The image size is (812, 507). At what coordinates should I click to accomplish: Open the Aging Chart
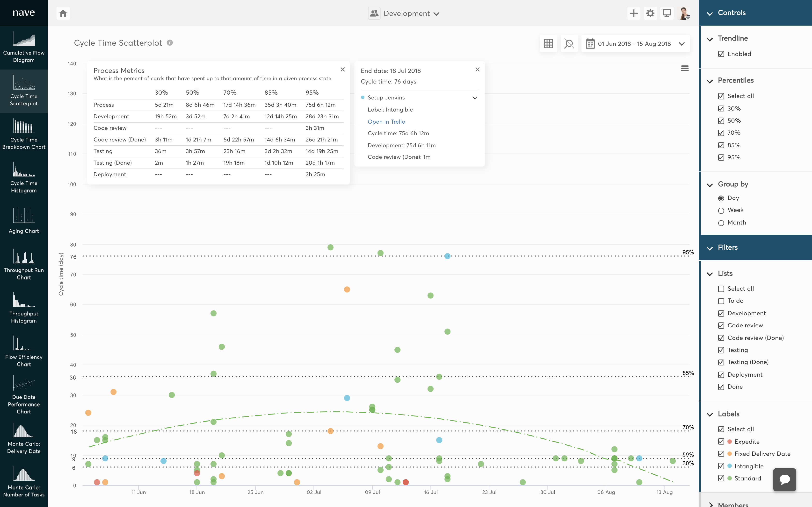[24, 220]
